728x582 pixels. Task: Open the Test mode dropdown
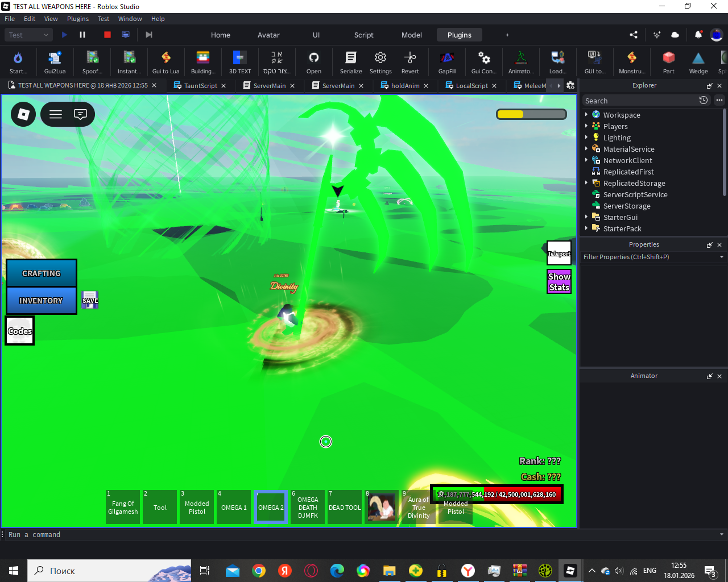click(30, 35)
